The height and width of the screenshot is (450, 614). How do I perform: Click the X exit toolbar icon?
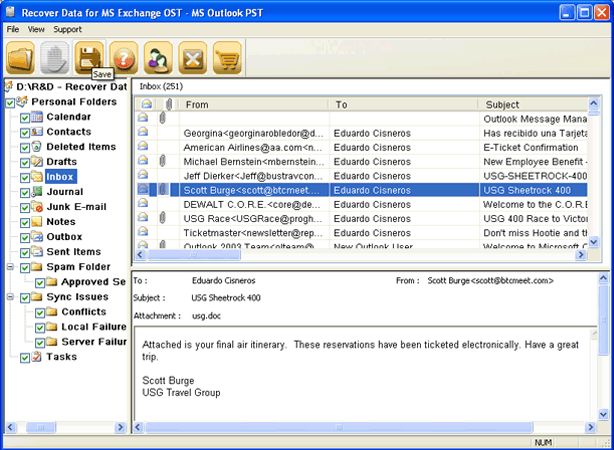pyautogui.click(x=193, y=58)
